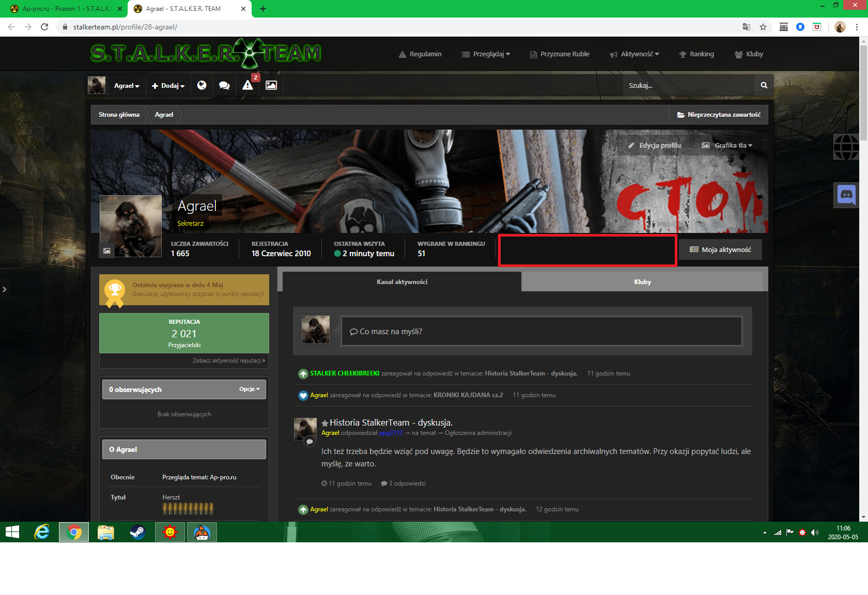
Task: Go back in browser history
Action: (11, 27)
